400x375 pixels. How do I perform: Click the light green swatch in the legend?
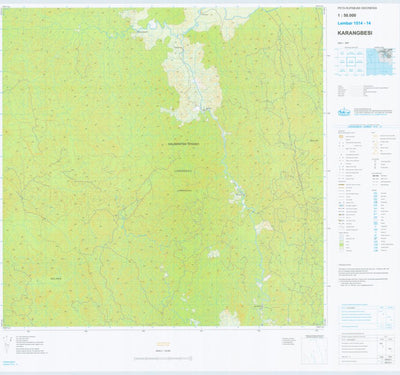(341, 245)
